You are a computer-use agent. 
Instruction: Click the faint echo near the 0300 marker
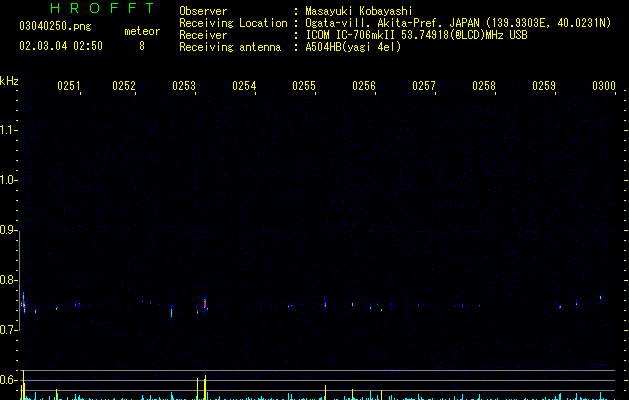coord(601,297)
